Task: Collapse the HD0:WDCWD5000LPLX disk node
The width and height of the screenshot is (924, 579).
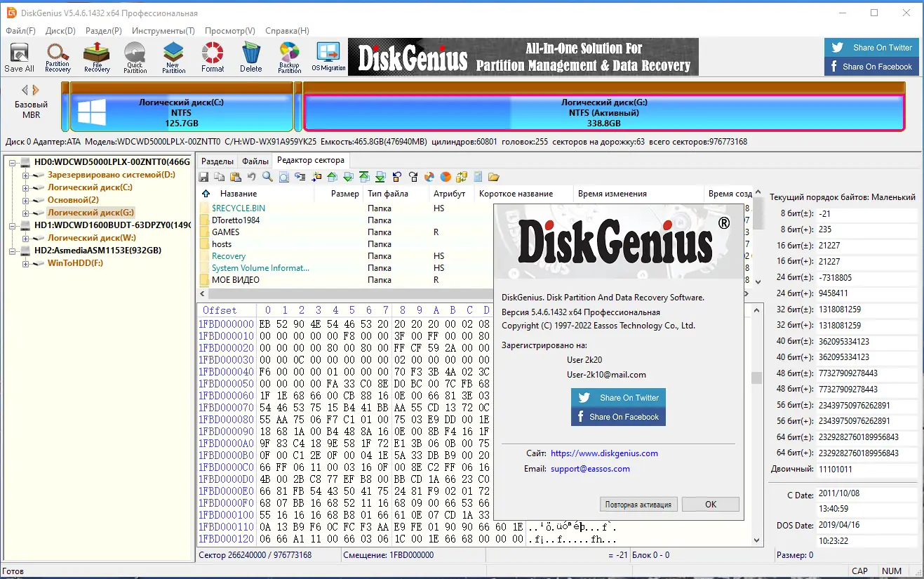Action: click(13, 162)
